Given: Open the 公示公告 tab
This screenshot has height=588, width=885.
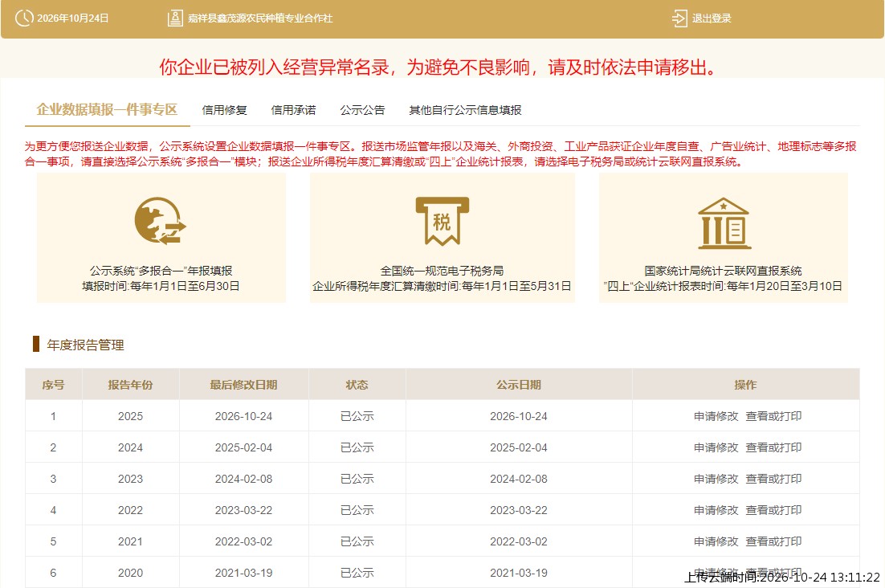Looking at the screenshot, I should [362, 110].
